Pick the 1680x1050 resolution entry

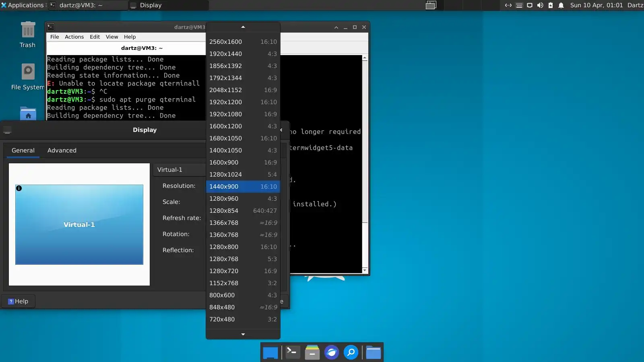tap(243, 138)
